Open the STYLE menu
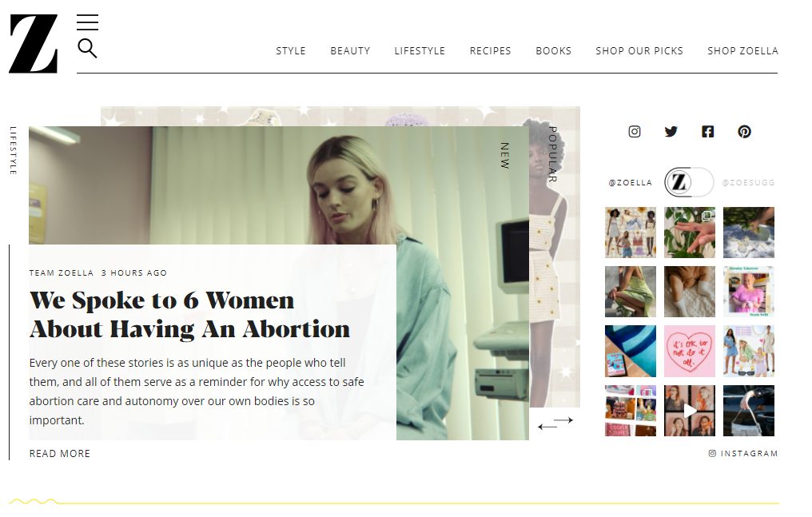 click(291, 50)
